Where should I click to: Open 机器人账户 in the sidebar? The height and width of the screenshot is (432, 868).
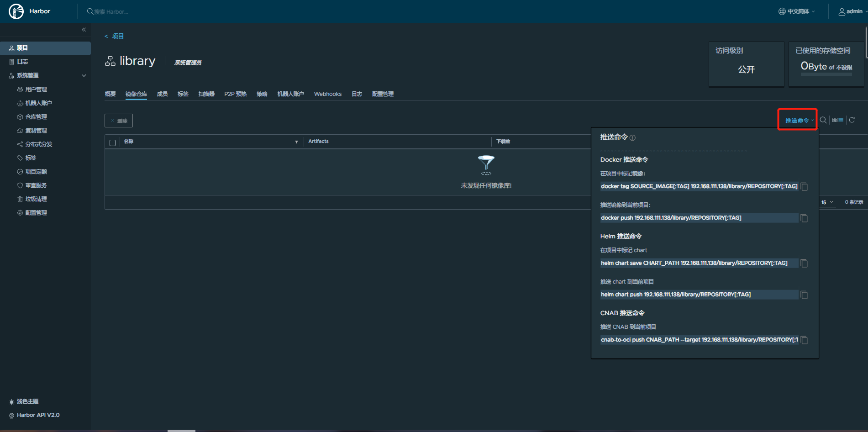(x=38, y=103)
